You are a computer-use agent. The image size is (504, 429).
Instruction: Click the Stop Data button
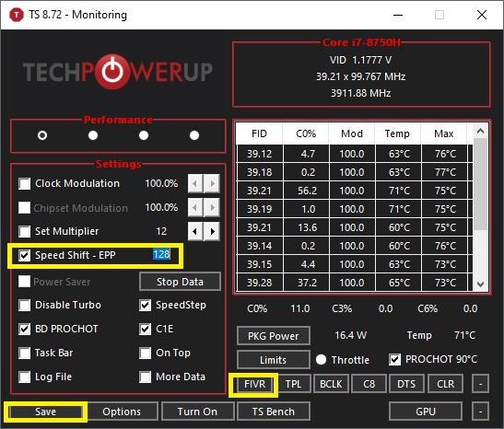pos(180,282)
